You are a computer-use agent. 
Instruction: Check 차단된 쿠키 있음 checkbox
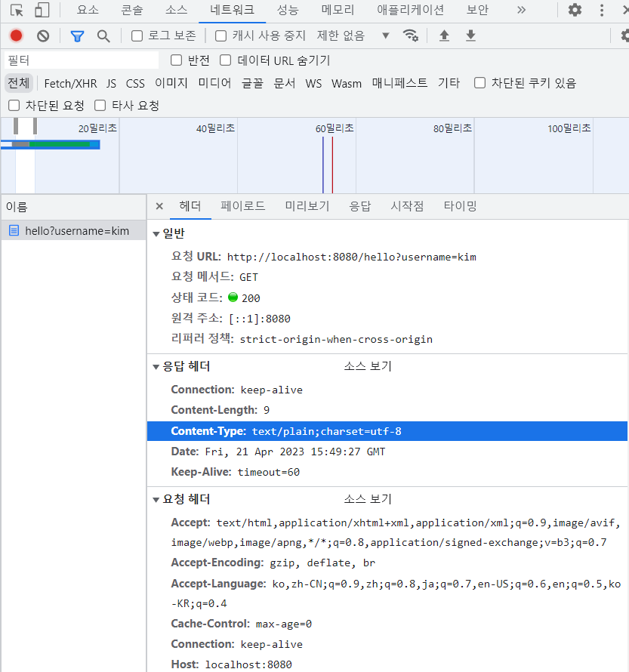click(x=480, y=83)
